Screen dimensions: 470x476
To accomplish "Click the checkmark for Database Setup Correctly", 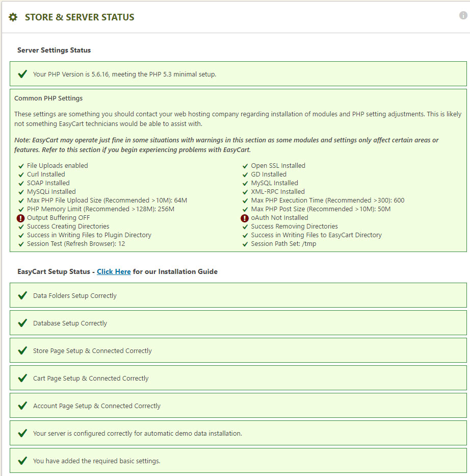I will point(23,323).
